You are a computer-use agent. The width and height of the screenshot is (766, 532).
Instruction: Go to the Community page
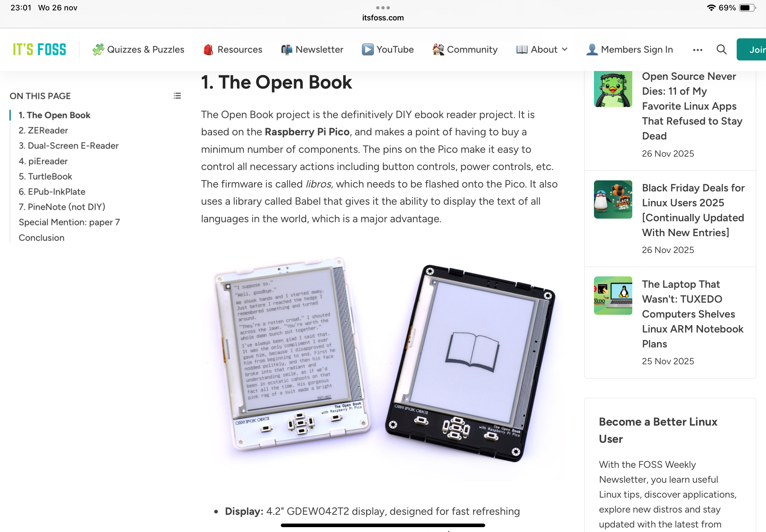pos(464,49)
